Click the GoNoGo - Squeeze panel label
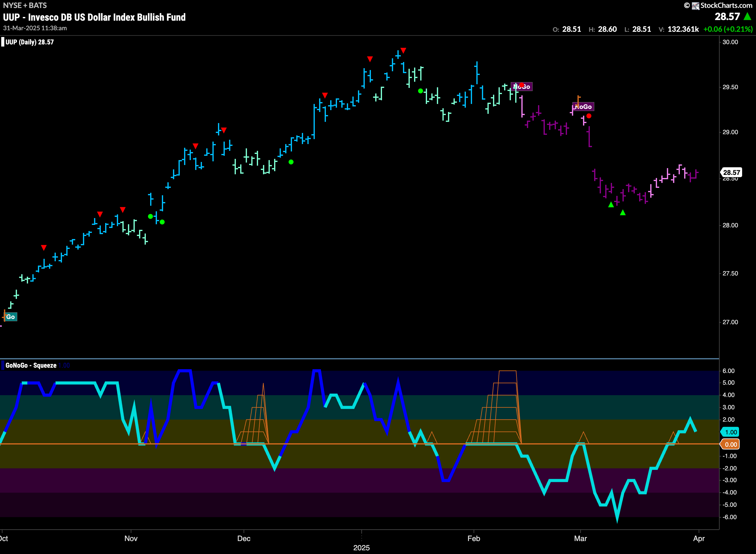 (x=31, y=365)
